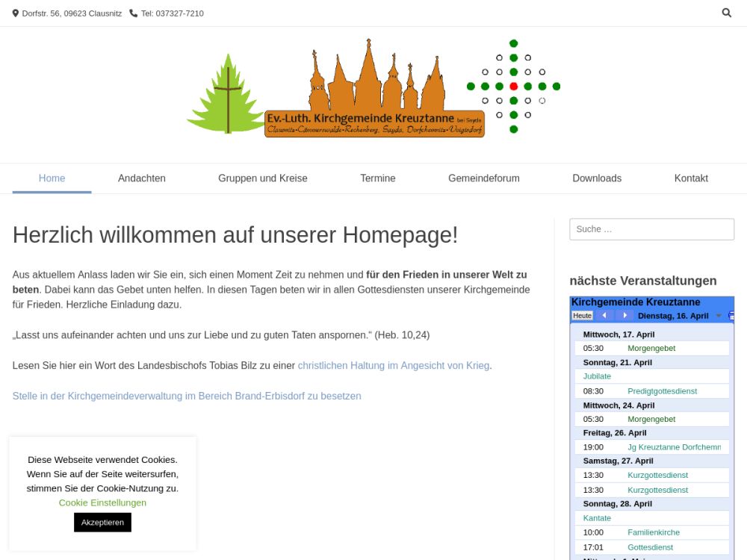Click the print icon in calendar widget

tap(731, 316)
